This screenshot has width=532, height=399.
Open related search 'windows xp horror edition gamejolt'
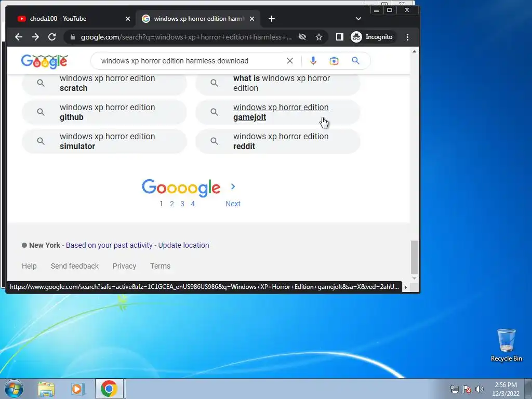[x=278, y=112]
